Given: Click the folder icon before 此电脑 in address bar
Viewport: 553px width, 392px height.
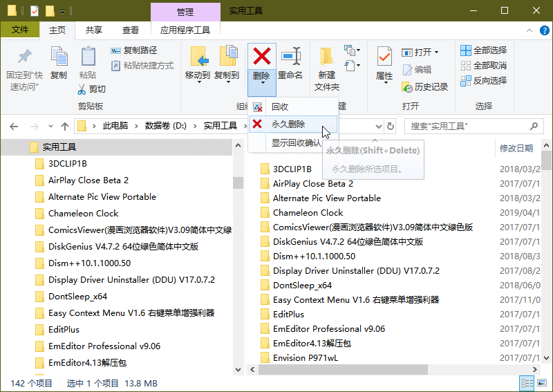Looking at the screenshot, I should coord(82,126).
